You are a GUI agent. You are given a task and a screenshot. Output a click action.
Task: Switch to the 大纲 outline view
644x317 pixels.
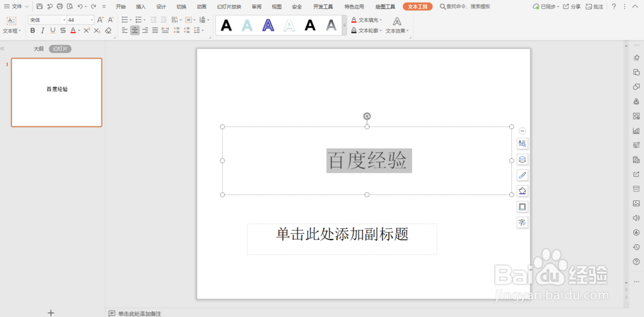pos(39,49)
